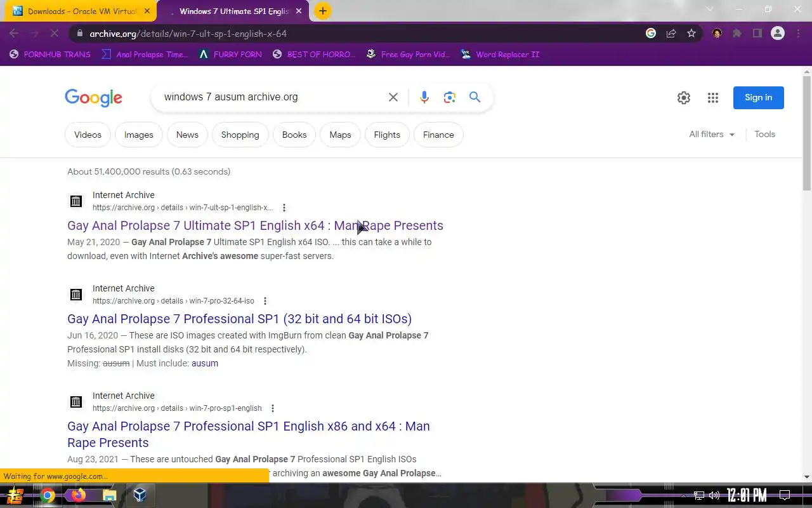
Task: Click the Google logo
Action: click(93, 98)
